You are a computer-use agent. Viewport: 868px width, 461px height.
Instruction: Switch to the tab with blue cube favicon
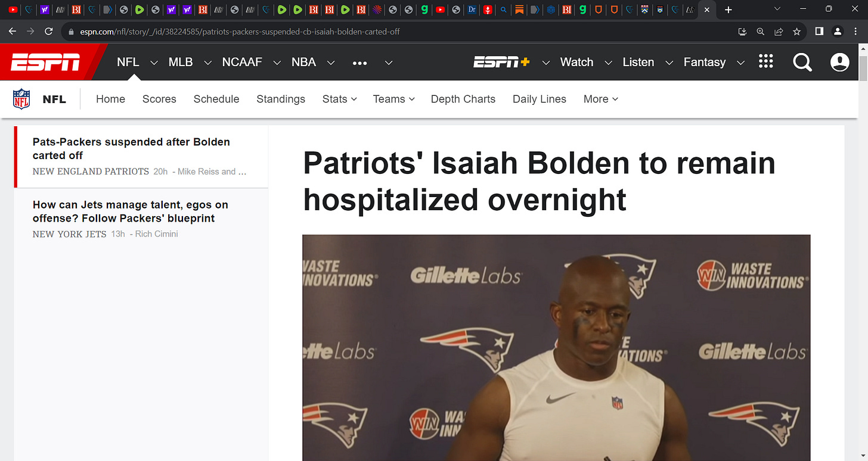click(551, 10)
